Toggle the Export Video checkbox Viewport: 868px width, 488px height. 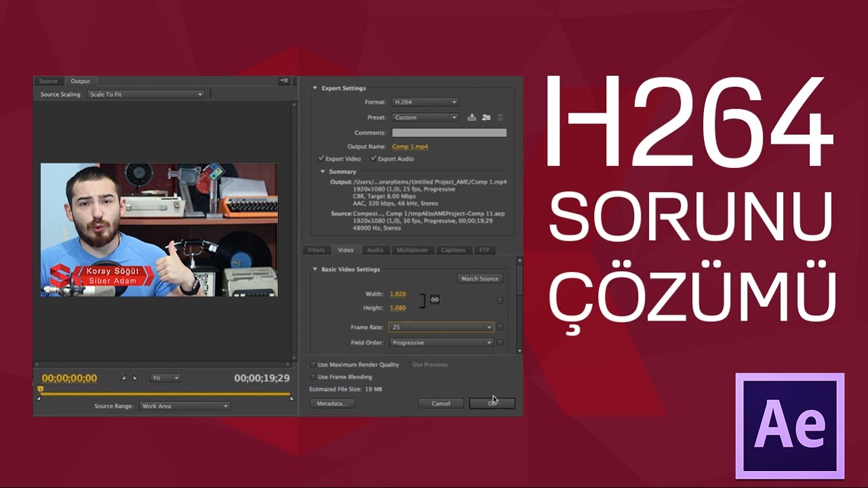321,159
